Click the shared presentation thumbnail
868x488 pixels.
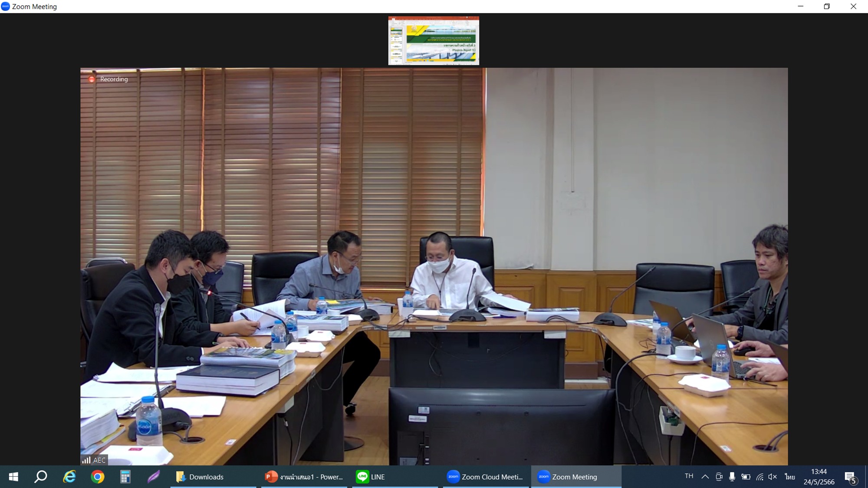pos(434,41)
